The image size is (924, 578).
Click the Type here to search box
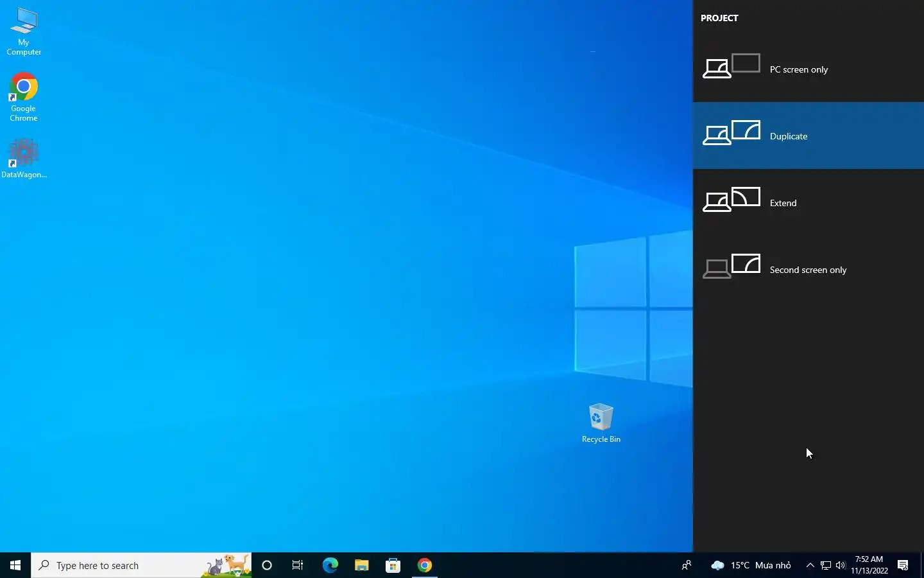[141, 565]
